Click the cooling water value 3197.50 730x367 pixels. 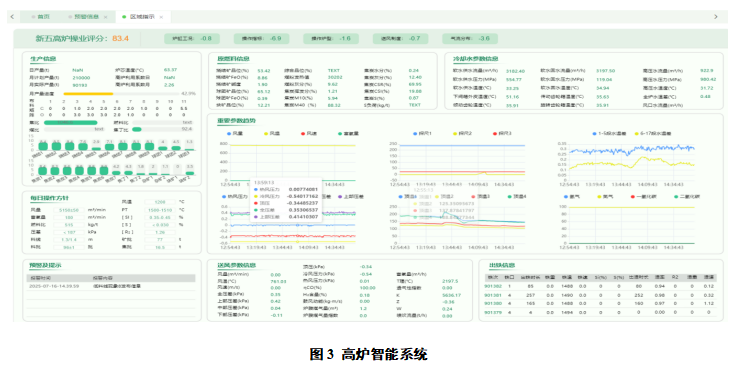click(x=605, y=71)
